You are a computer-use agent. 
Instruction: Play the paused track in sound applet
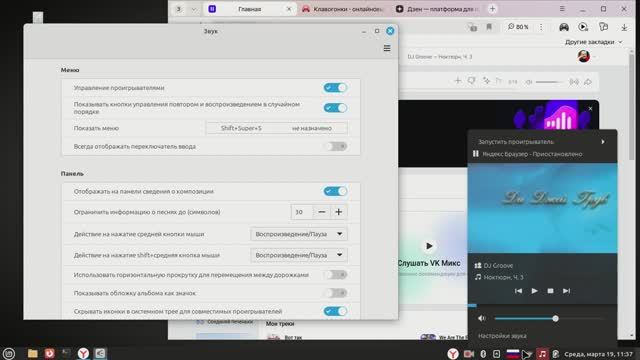(x=534, y=291)
